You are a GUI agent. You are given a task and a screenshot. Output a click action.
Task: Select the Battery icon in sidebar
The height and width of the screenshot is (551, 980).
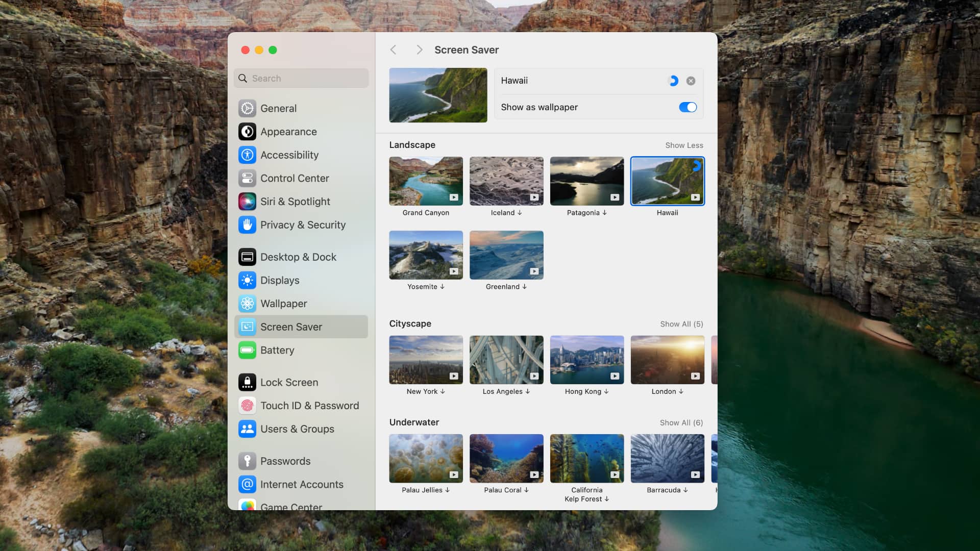(x=247, y=350)
